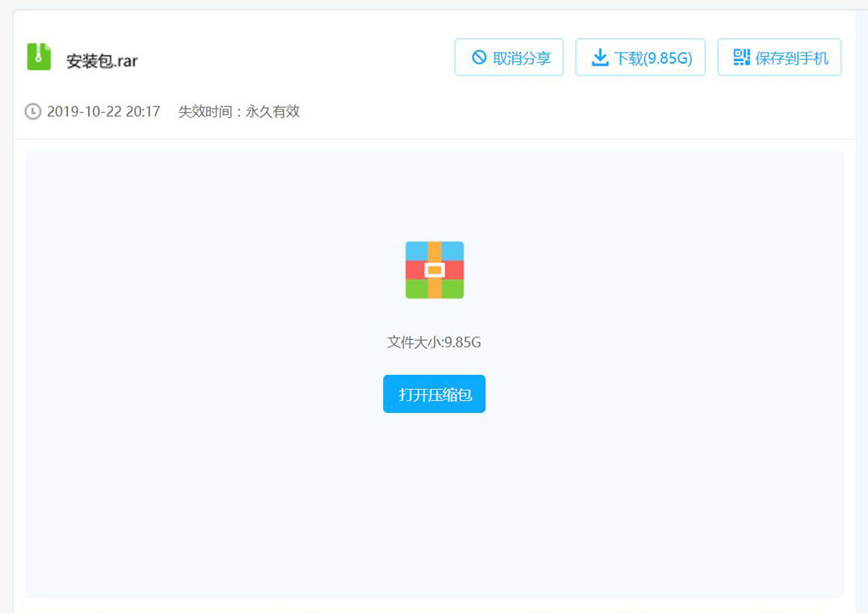Save the file to phone via 保存到手机
The width and height of the screenshot is (868, 613).
point(779,57)
